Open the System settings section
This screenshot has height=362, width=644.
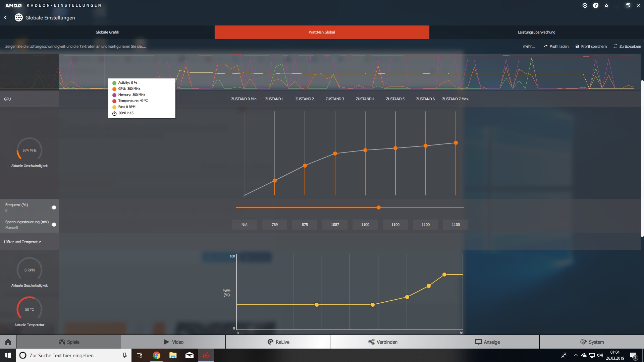(x=592, y=342)
